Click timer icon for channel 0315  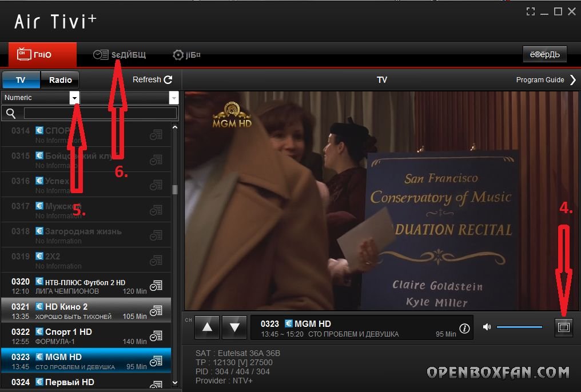[x=156, y=160]
